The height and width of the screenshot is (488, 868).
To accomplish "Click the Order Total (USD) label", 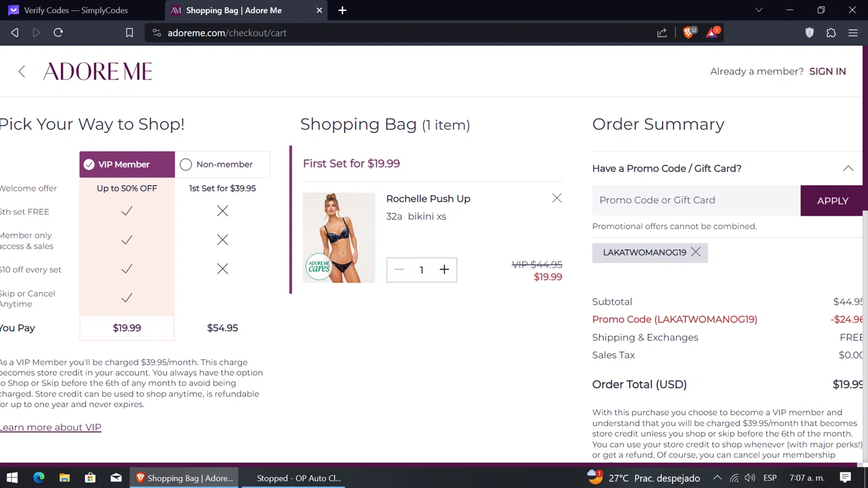I will (x=639, y=385).
